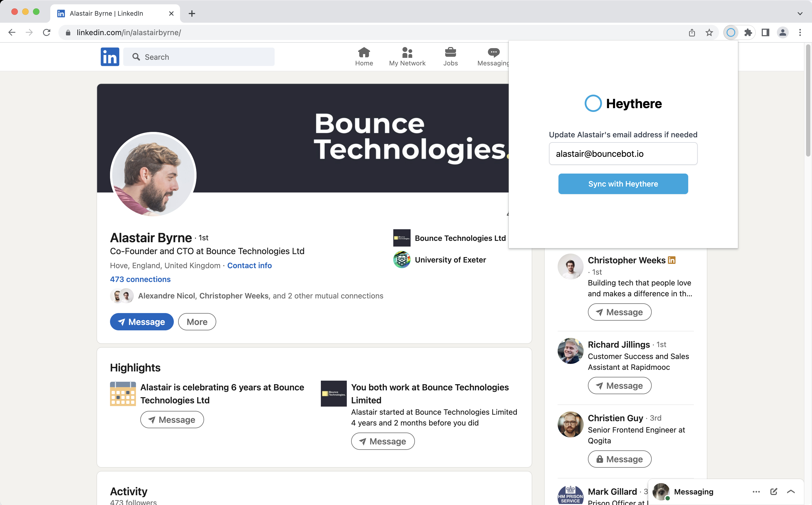Open Christopher Weeks profile
This screenshot has width=812, height=505.
point(626,260)
